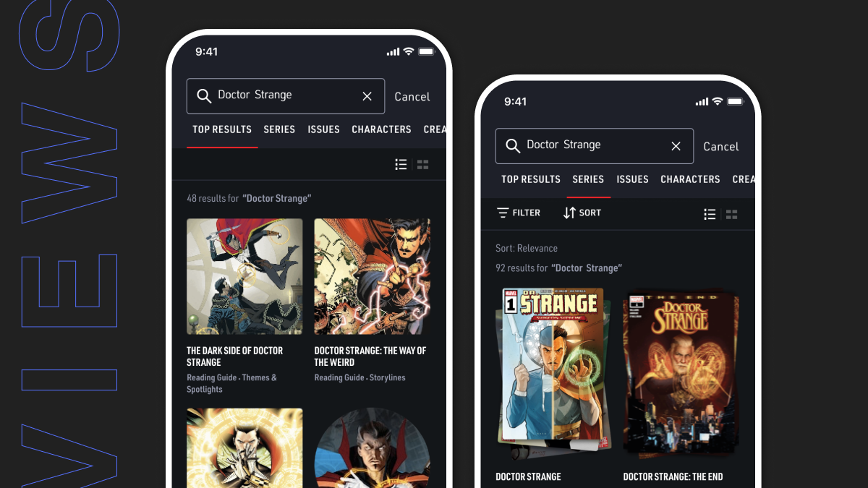The image size is (868, 488).
Task: Open TOP RESULTS tab in left phone
Action: point(222,129)
